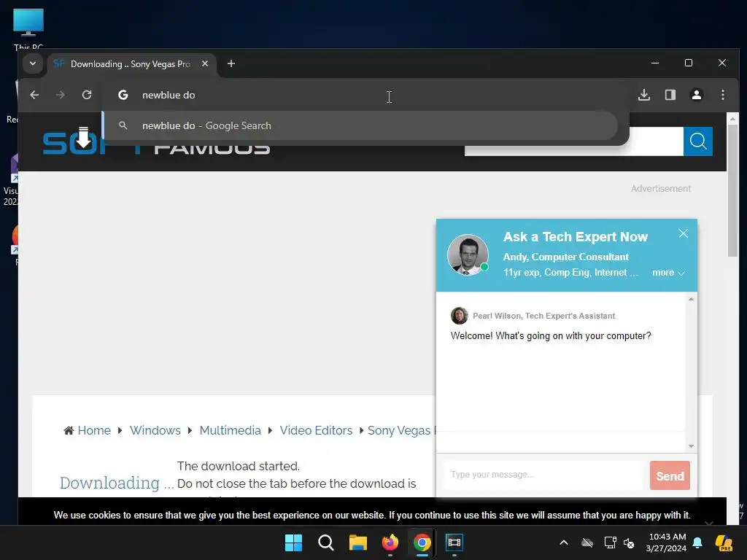Image resolution: width=747 pixels, height=560 pixels.
Task: Click the blue site search magnifier button
Action: 698,141
